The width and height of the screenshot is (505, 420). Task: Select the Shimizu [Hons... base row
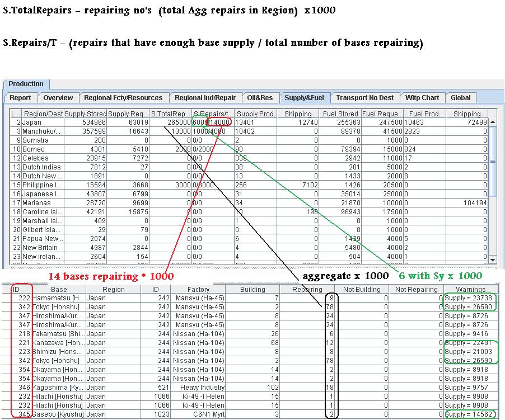pyautogui.click(x=250, y=352)
